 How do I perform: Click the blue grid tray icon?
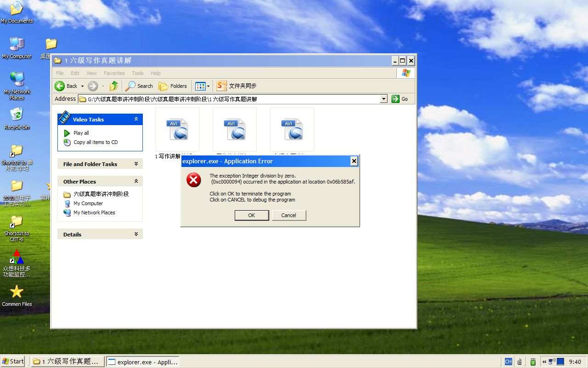[560, 362]
